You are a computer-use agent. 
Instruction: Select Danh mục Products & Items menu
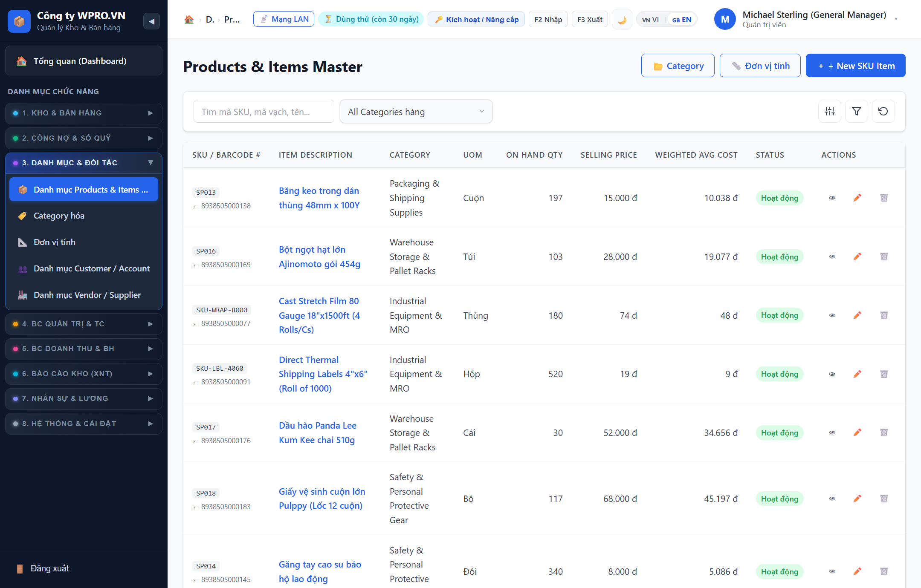click(x=84, y=190)
